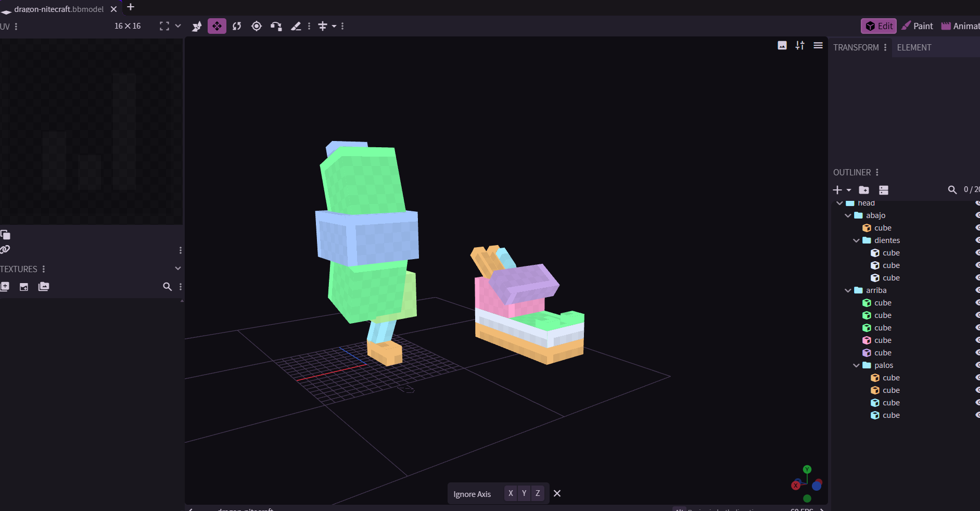Open the viewport hamburger menu

(x=818, y=46)
